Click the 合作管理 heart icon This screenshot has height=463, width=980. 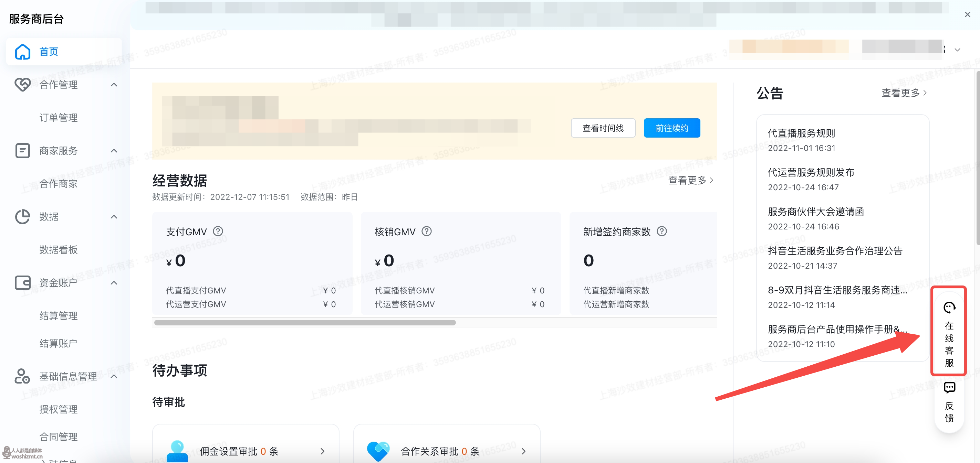(22, 84)
